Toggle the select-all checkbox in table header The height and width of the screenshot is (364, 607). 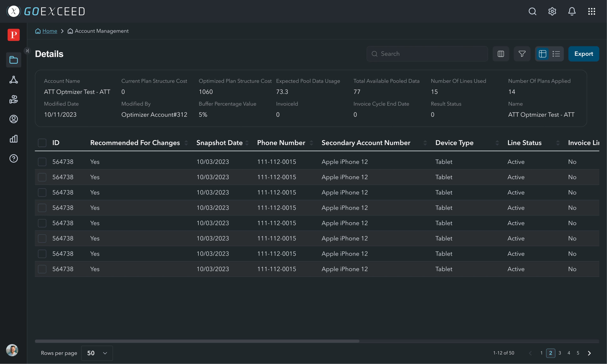click(42, 143)
